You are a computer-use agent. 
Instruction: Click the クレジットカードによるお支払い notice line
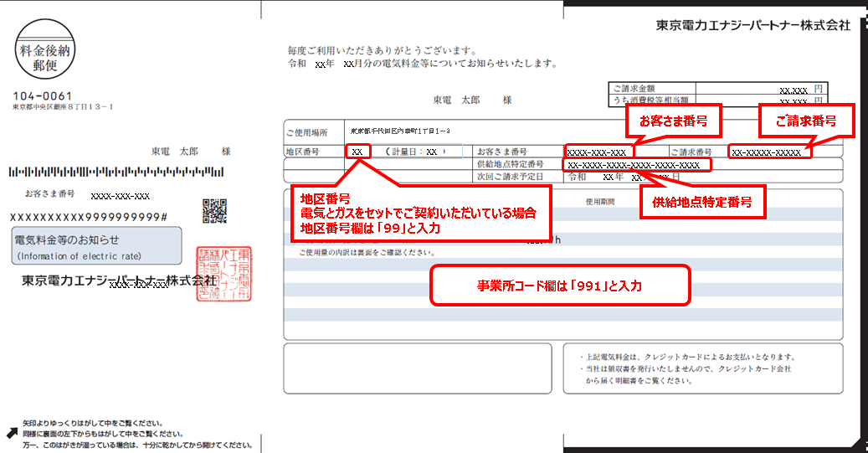click(688, 358)
